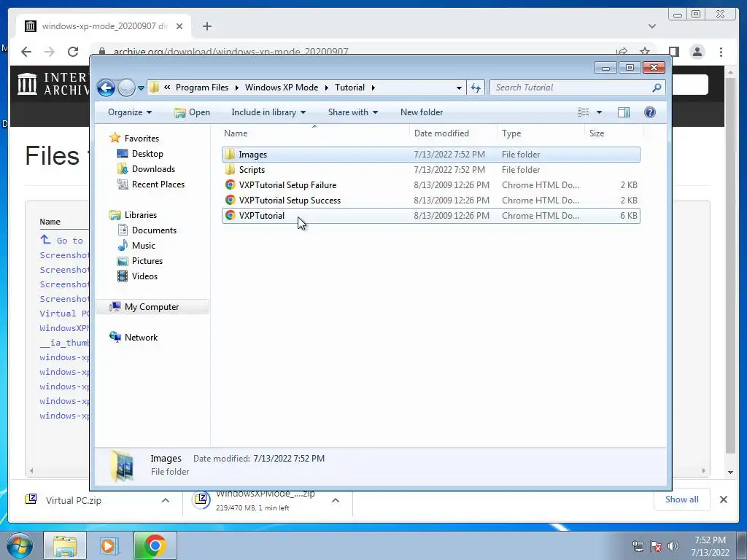Click Program Files in the breadcrumb

coord(202,87)
